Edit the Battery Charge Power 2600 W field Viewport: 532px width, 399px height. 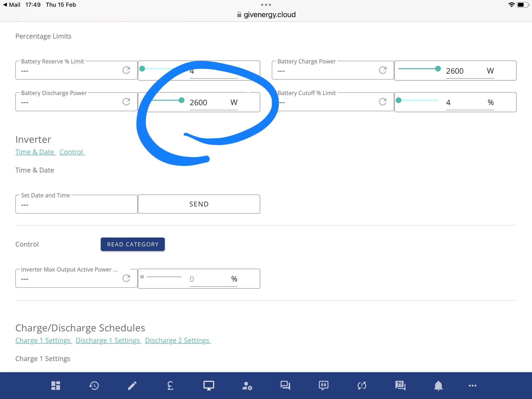tap(470, 71)
